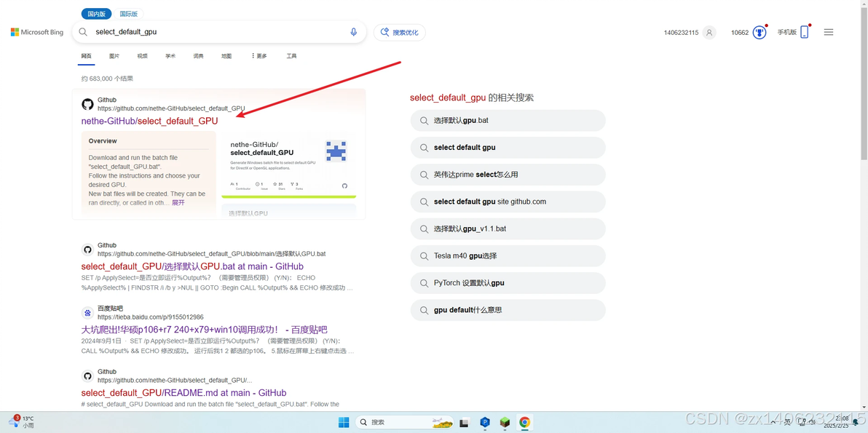Open the rewards trophy icon

click(x=759, y=33)
